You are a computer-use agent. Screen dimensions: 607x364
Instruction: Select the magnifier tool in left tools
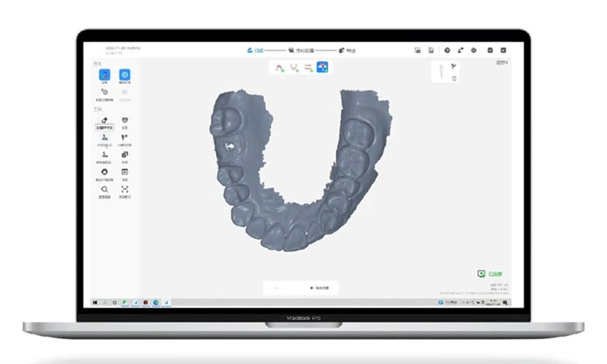point(105,189)
